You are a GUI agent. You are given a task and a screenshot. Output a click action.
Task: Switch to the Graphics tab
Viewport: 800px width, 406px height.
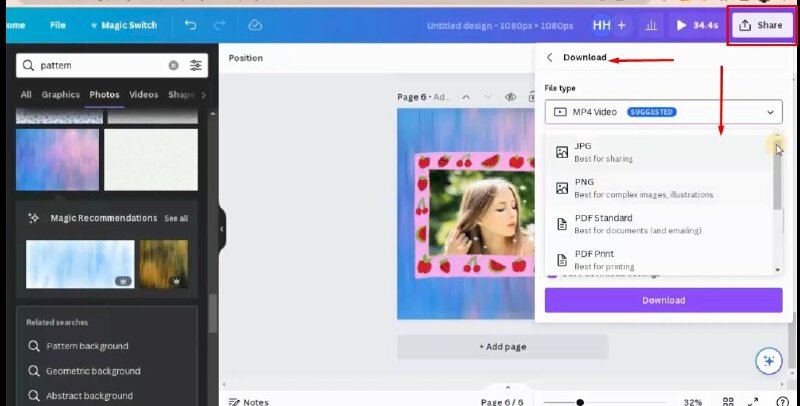pos(61,95)
